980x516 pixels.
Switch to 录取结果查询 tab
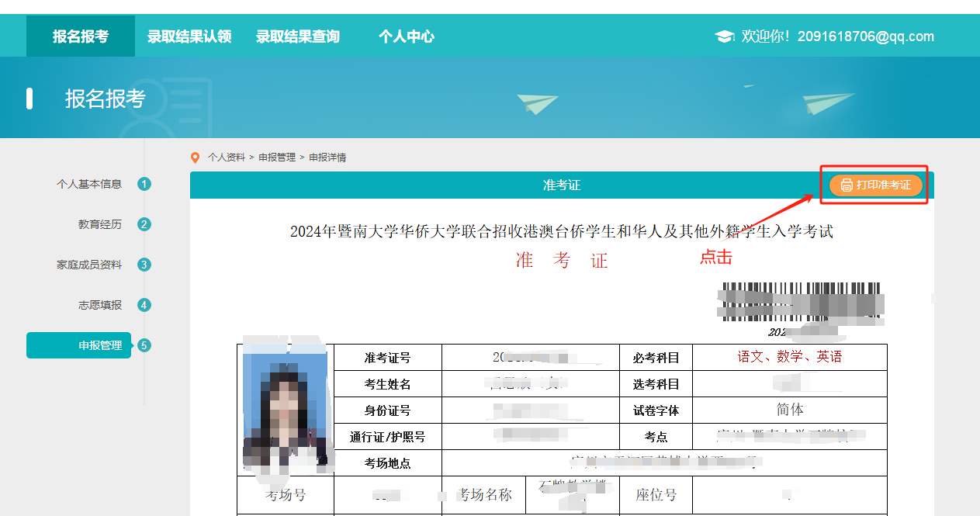tap(298, 36)
